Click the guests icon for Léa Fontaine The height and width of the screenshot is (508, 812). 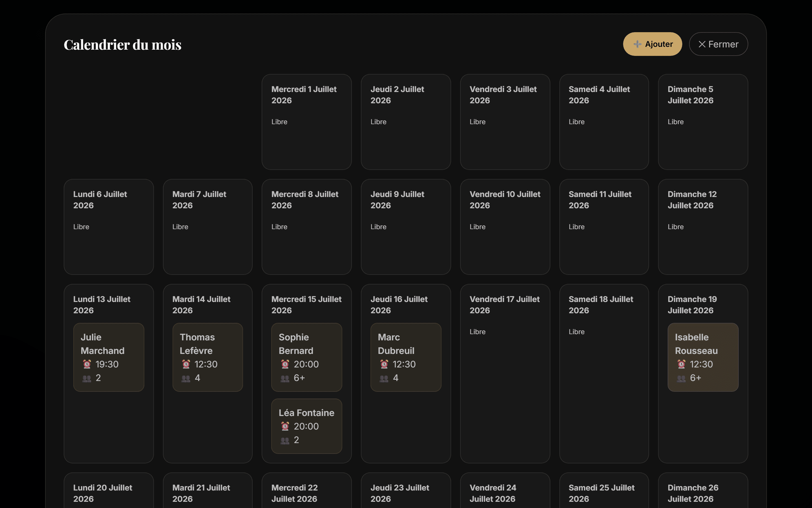tap(285, 441)
